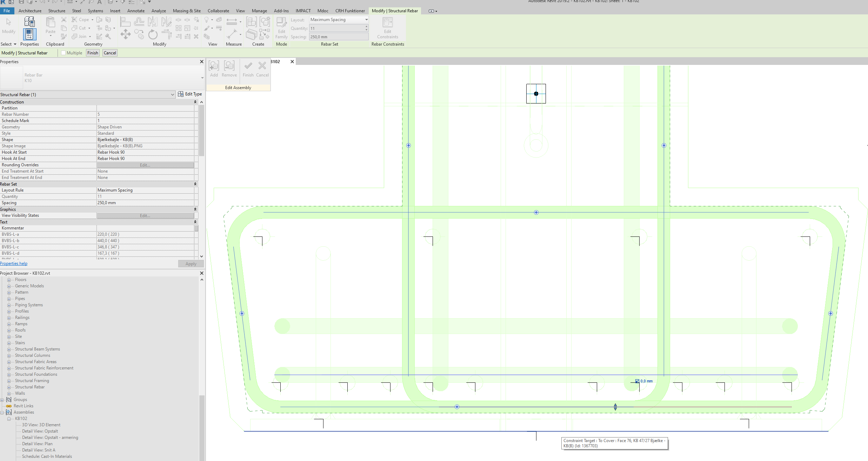The image size is (868, 461).
Task: Open the Annotate ribbon tab
Action: click(136, 11)
